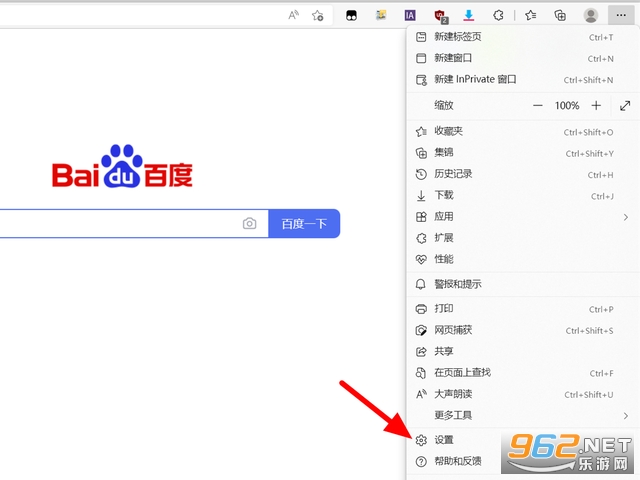Click the 共享 share icon
640x480 pixels.
(x=421, y=351)
